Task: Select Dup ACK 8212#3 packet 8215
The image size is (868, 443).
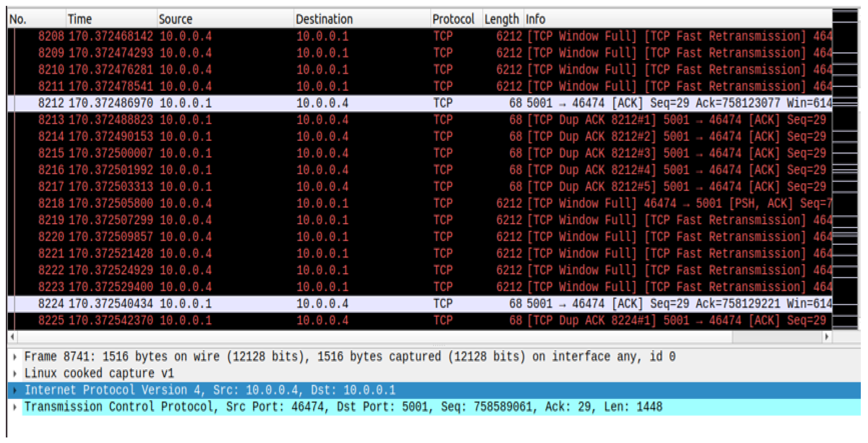Action: click(x=337, y=153)
